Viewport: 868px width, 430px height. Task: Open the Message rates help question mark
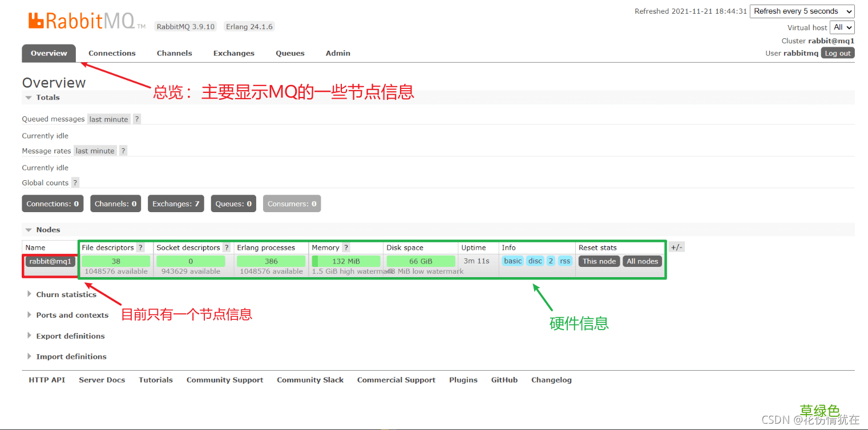(123, 150)
